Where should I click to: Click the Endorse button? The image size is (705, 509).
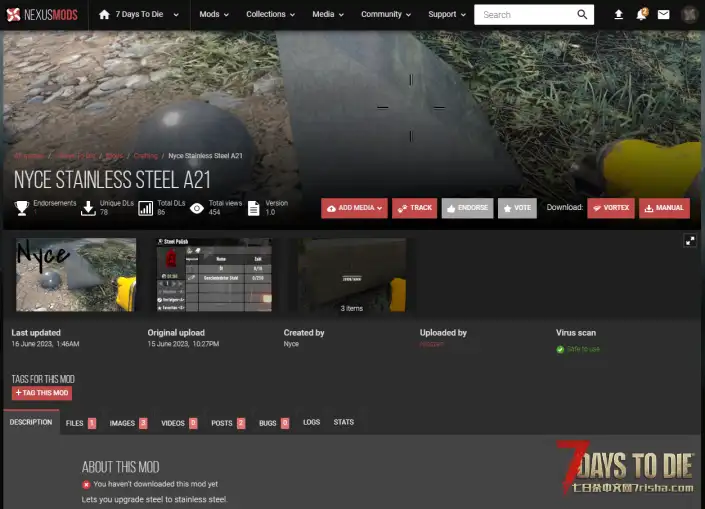coord(468,208)
